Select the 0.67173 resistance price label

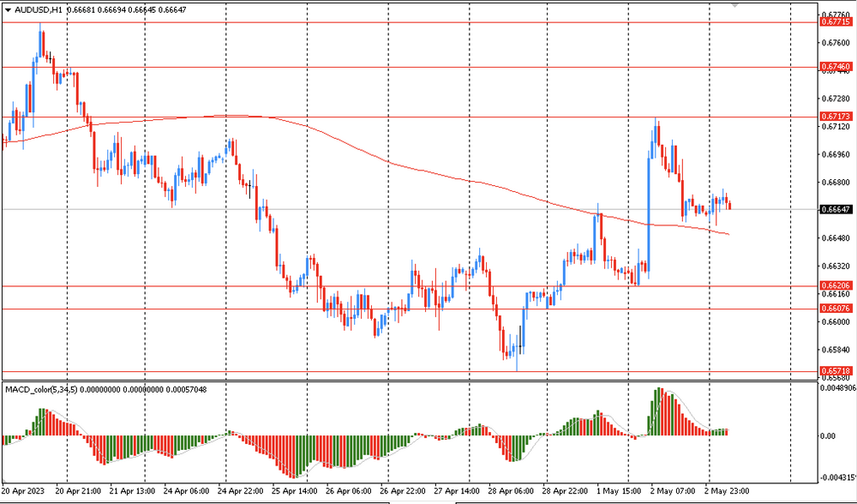point(835,116)
